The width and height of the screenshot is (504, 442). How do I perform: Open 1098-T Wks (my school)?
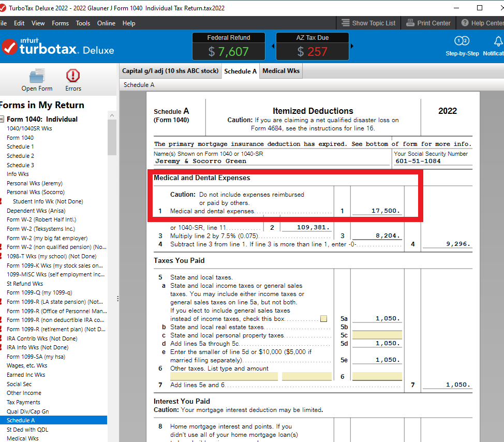[51, 257]
